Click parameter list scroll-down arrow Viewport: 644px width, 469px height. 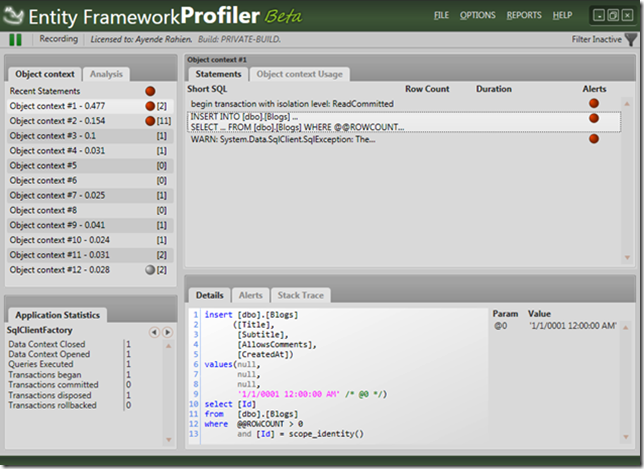[x=626, y=437]
